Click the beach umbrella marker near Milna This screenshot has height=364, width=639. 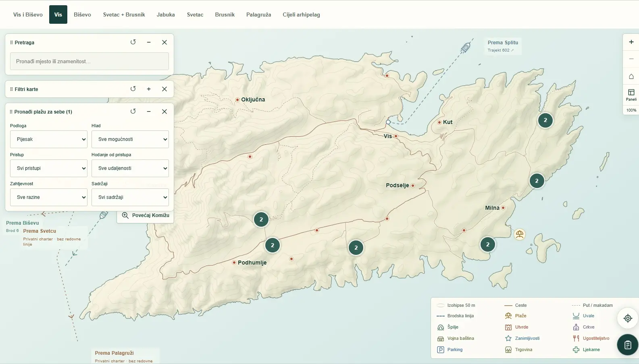[x=520, y=234]
